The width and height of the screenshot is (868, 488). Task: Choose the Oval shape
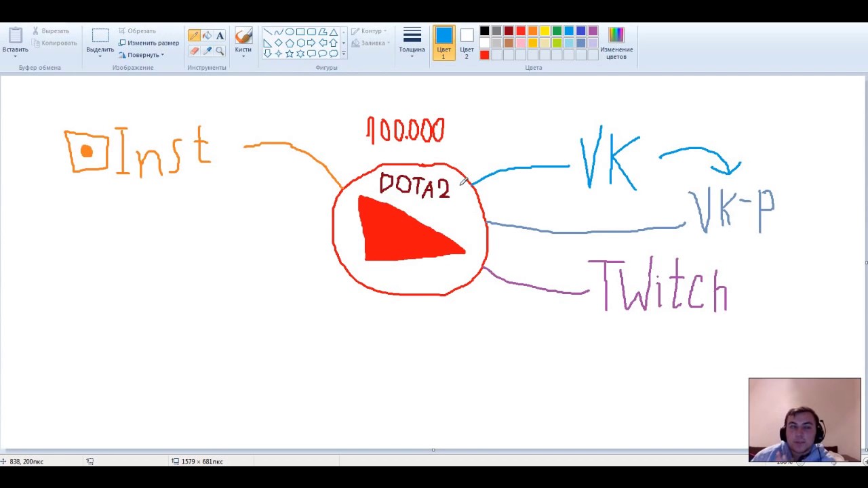pyautogui.click(x=290, y=32)
